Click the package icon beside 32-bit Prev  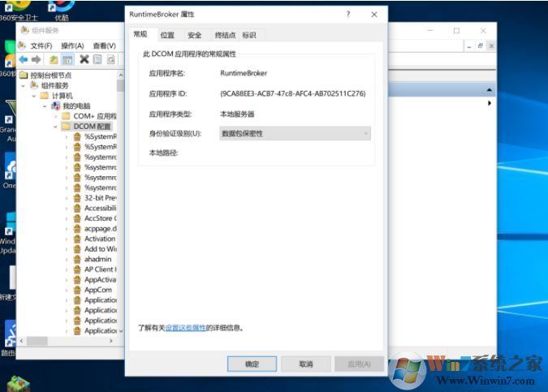(x=77, y=198)
